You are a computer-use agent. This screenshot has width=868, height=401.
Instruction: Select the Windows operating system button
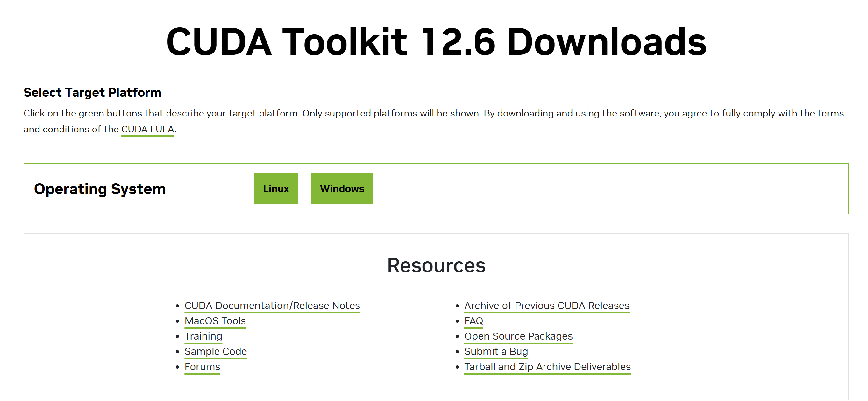tap(342, 188)
